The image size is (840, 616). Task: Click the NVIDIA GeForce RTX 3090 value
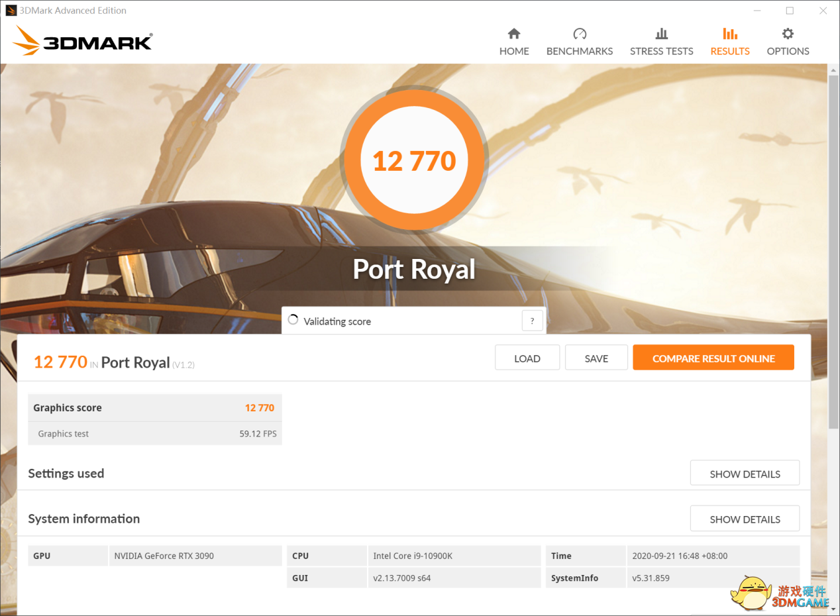click(164, 556)
